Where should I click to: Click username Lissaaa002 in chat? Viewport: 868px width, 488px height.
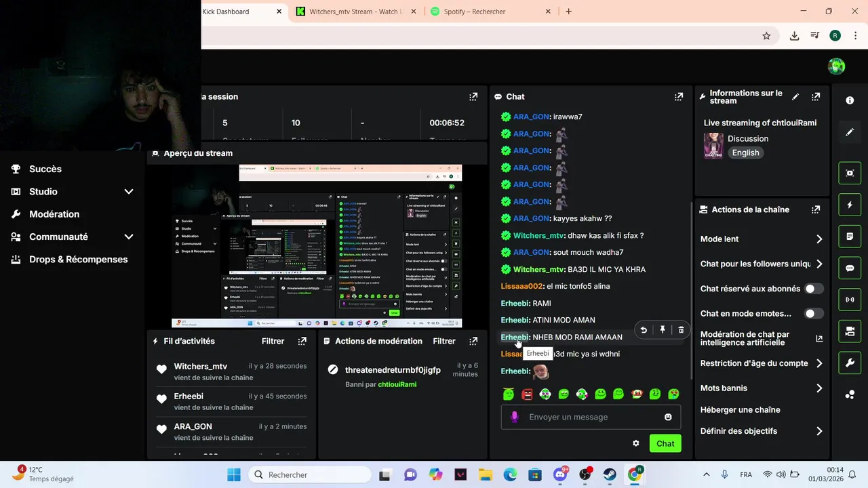coord(521,286)
